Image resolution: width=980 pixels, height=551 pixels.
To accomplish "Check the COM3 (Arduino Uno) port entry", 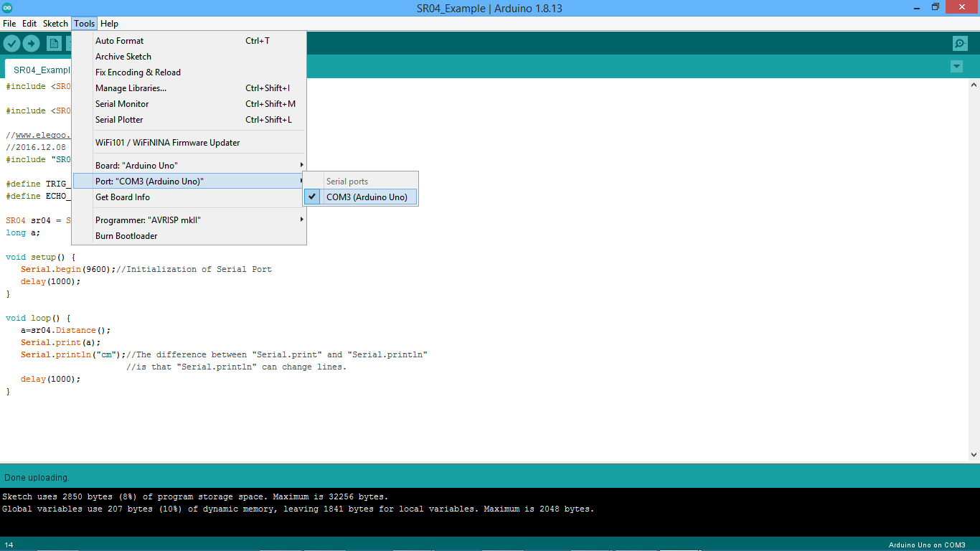I will (x=369, y=197).
